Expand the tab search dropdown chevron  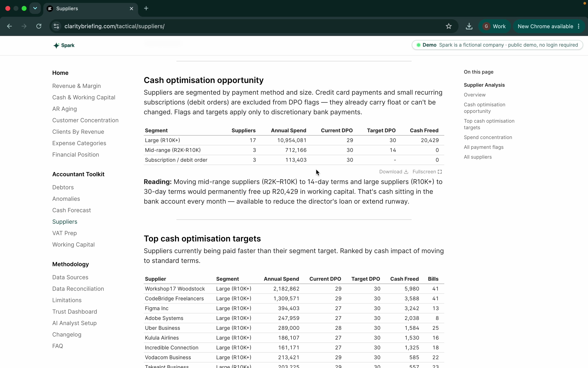tap(35, 8)
